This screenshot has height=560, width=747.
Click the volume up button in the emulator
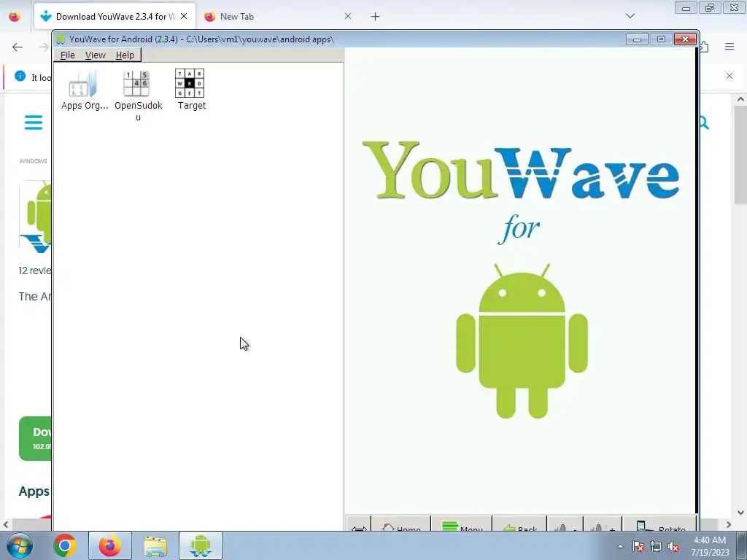point(603,524)
